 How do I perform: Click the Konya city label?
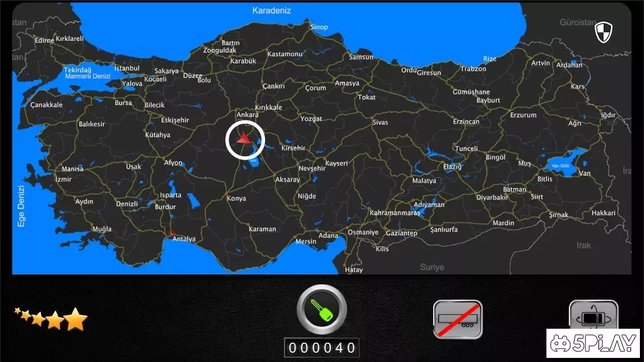pos(236,199)
